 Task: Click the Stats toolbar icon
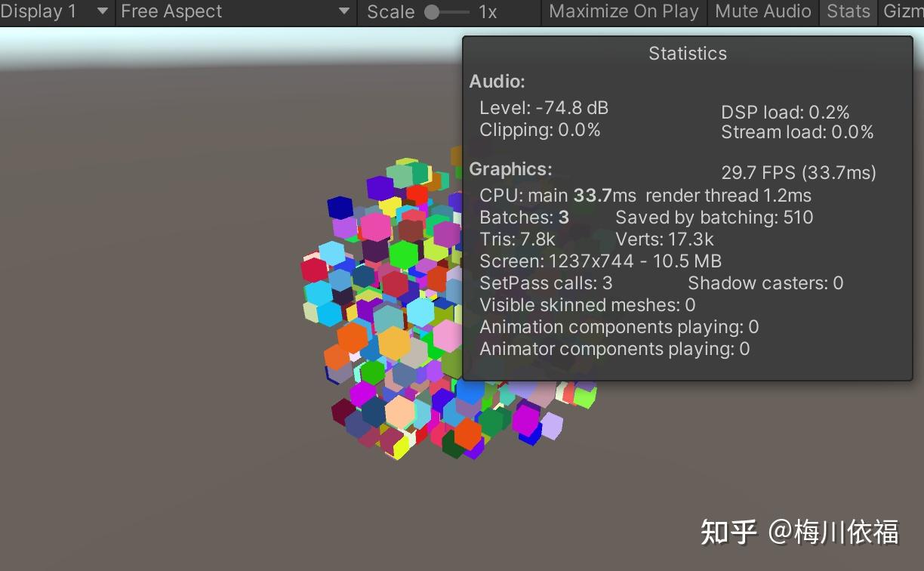click(848, 11)
